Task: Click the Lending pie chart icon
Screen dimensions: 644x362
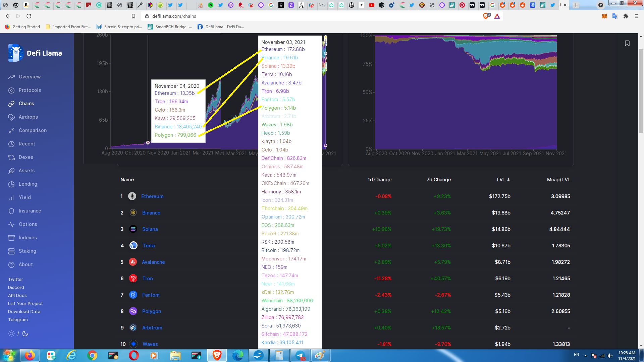Action: (x=11, y=184)
